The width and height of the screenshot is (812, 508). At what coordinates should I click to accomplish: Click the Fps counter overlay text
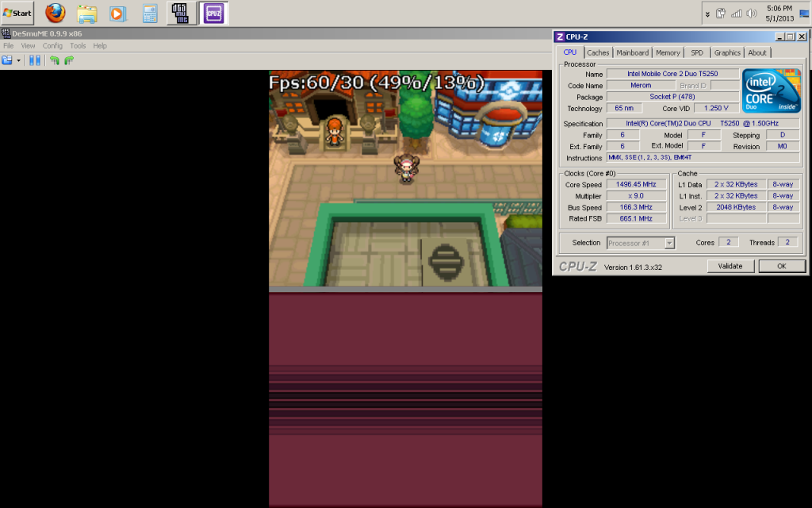coord(377,82)
